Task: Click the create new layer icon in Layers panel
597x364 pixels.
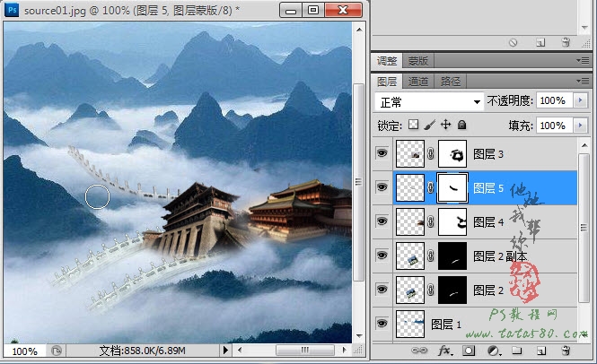Action: point(541,351)
